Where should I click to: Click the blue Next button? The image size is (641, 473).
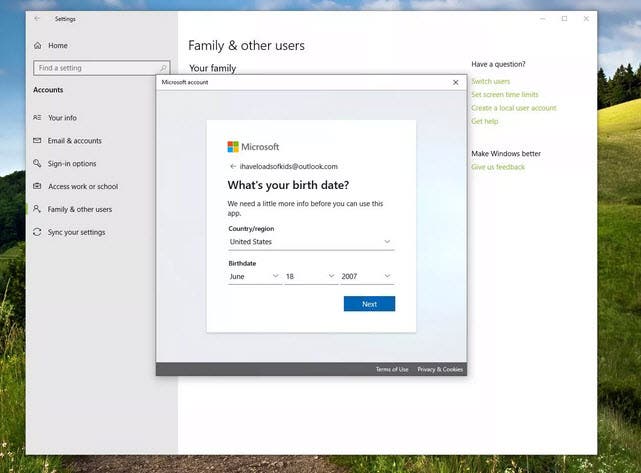(370, 304)
